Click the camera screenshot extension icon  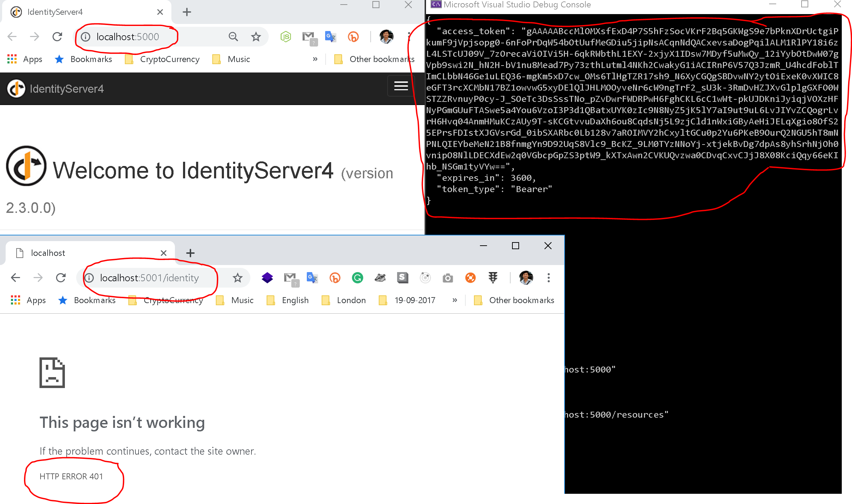pos(448,278)
